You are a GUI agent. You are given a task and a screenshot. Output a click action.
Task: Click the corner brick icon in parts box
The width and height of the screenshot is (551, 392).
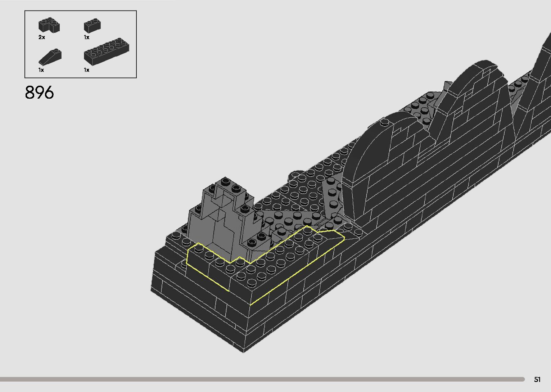point(49,26)
